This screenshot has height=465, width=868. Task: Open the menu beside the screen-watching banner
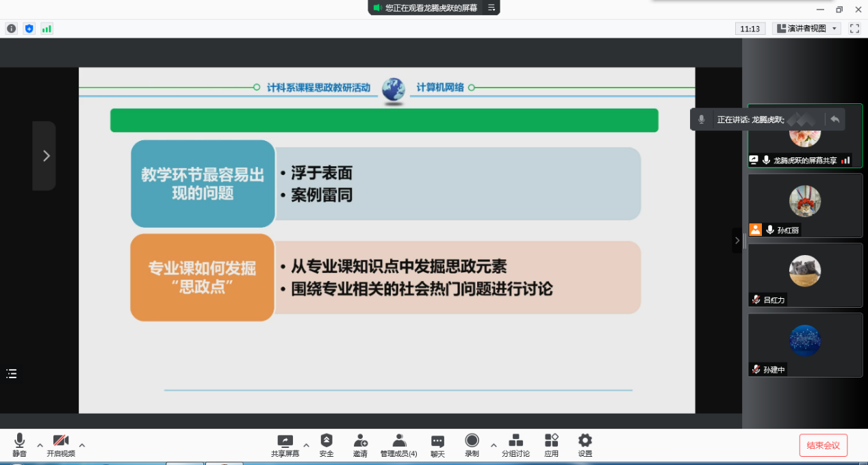click(x=491, y=8)
